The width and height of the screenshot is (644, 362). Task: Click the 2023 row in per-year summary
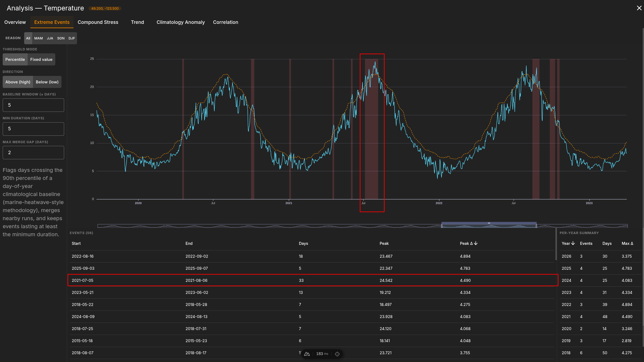click(600, 293)
